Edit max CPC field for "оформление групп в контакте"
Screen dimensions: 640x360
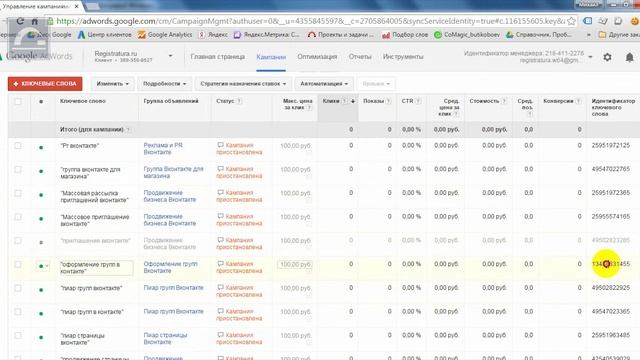click(295, 264)
